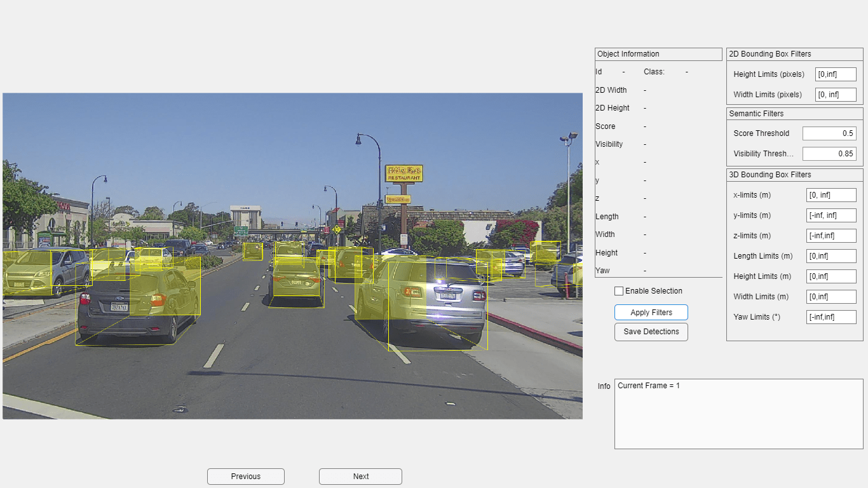This screenshot has height=488, width=868.
Task: Click into the y-limits (m) field
Action: [831, 215]
